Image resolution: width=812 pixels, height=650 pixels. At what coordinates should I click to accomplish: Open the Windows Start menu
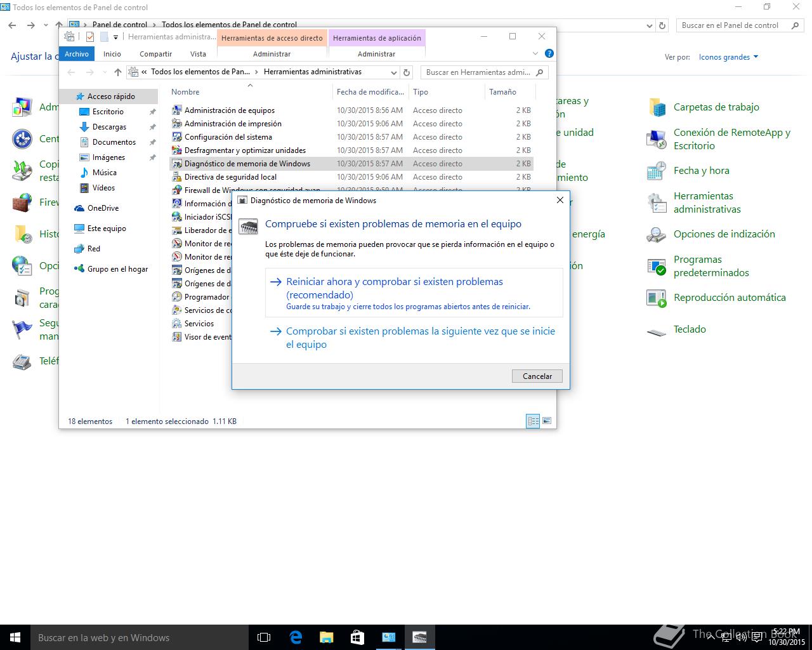[15, 637]
